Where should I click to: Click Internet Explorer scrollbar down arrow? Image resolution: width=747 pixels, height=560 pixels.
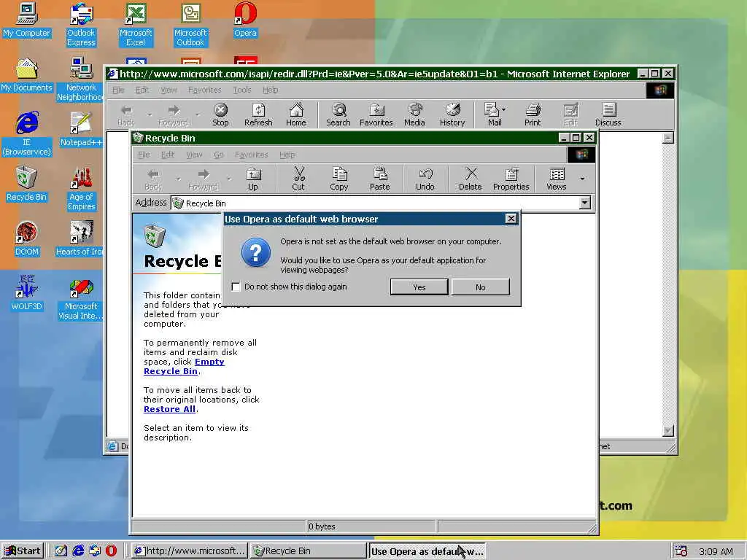pyautogui.click(x=668, y=430)
